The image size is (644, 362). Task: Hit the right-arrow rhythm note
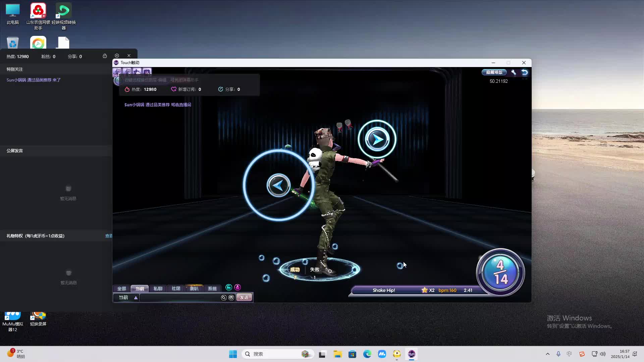coord(377,139)
